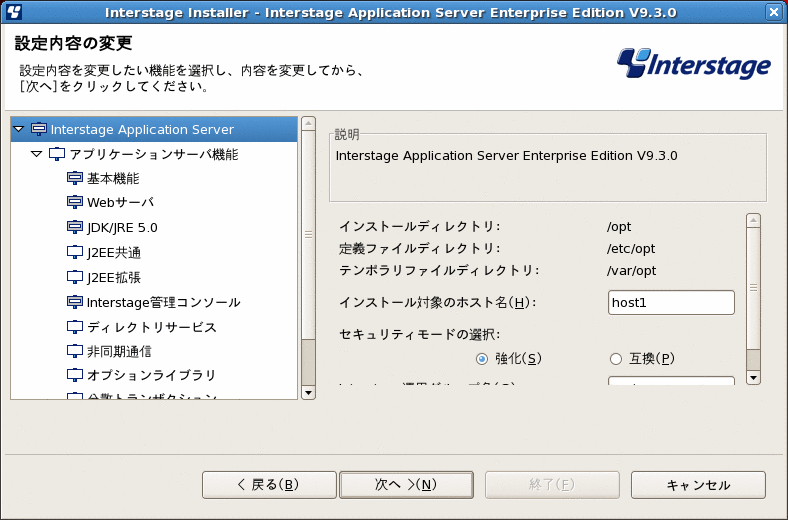The width and height of the screenshot is (788, 520).
Task: Click the Webサーバ feature icon
Action: (75, 202)
